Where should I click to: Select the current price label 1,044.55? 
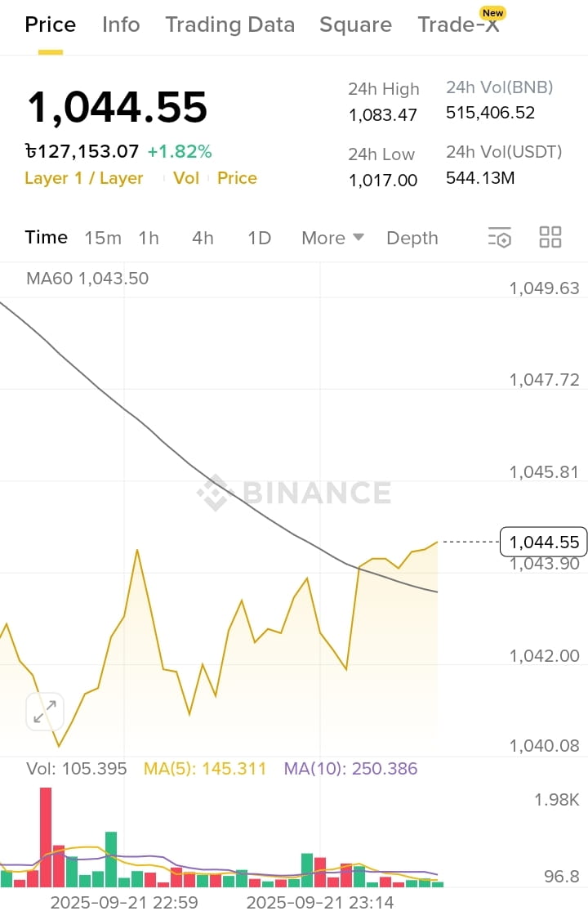pyautogui.click(x=543, y=542)
